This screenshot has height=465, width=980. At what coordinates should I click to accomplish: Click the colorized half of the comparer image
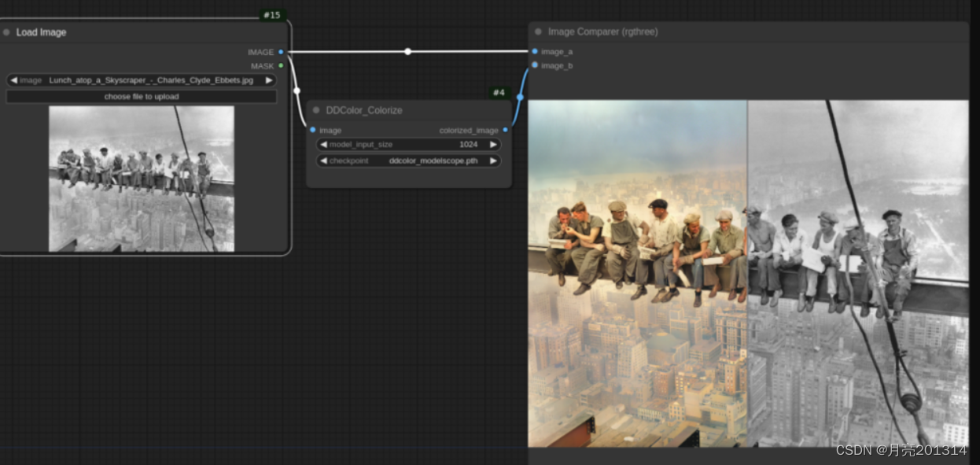[x=637, y=273]
